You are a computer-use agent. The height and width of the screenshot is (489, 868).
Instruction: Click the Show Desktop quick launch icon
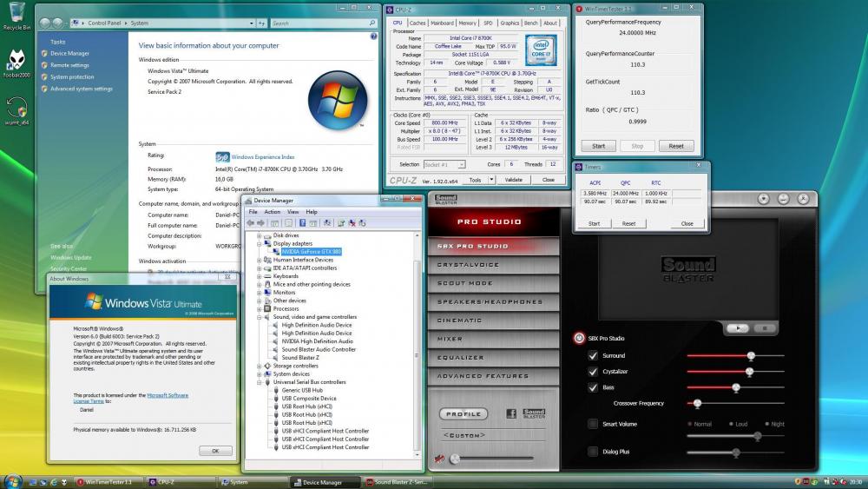click(33, 482)
